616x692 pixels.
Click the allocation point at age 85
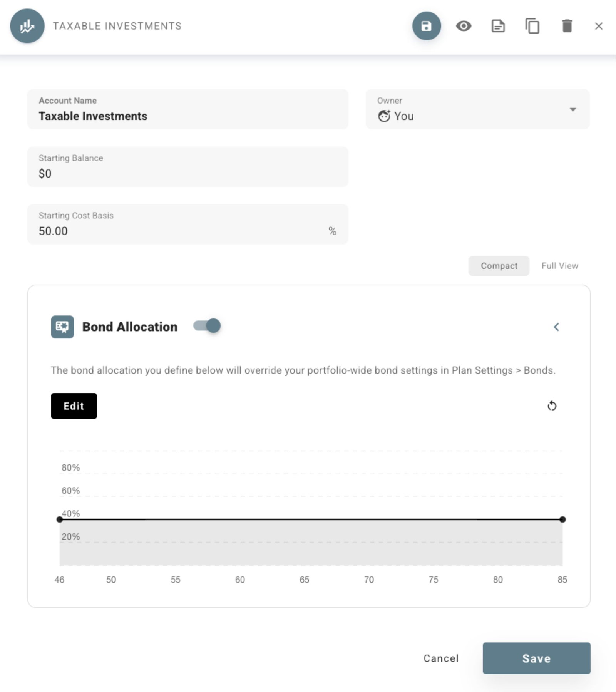(x=562, y=519)
